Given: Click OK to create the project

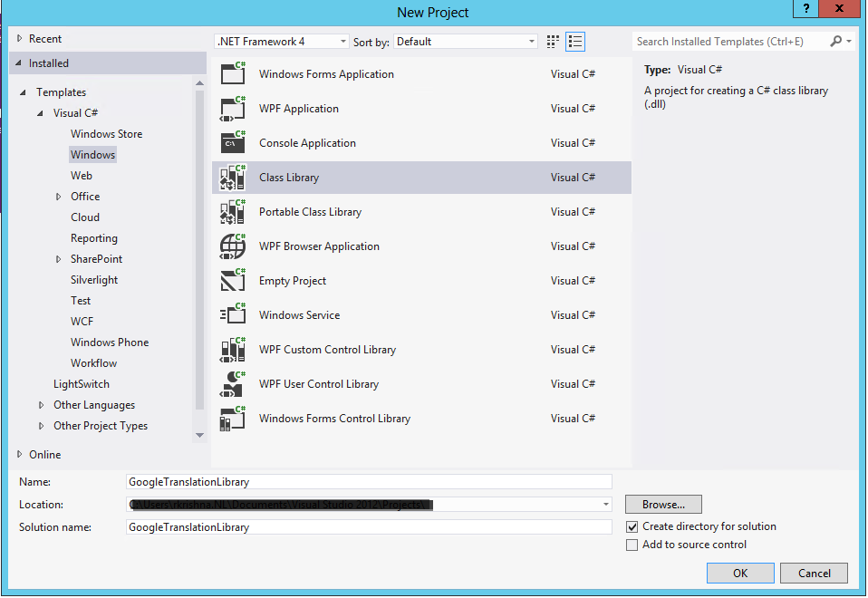Looking at the screenshot, I should [740, 573].
